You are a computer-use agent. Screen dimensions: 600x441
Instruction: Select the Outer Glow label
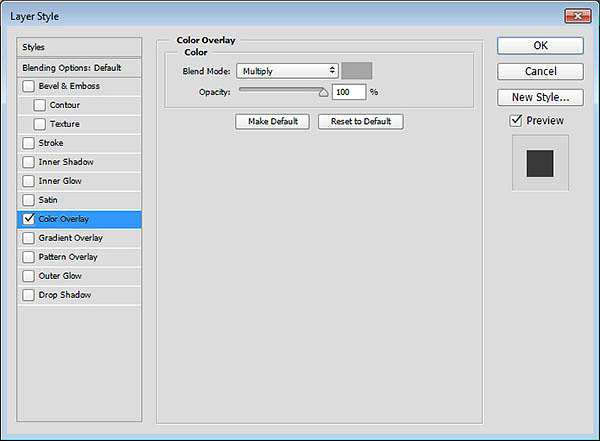60,276
